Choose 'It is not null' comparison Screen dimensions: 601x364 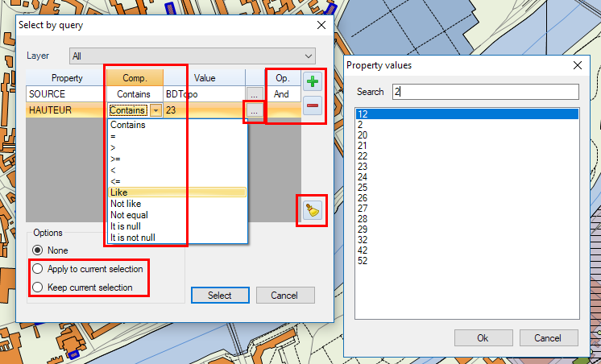coord(133,238)
